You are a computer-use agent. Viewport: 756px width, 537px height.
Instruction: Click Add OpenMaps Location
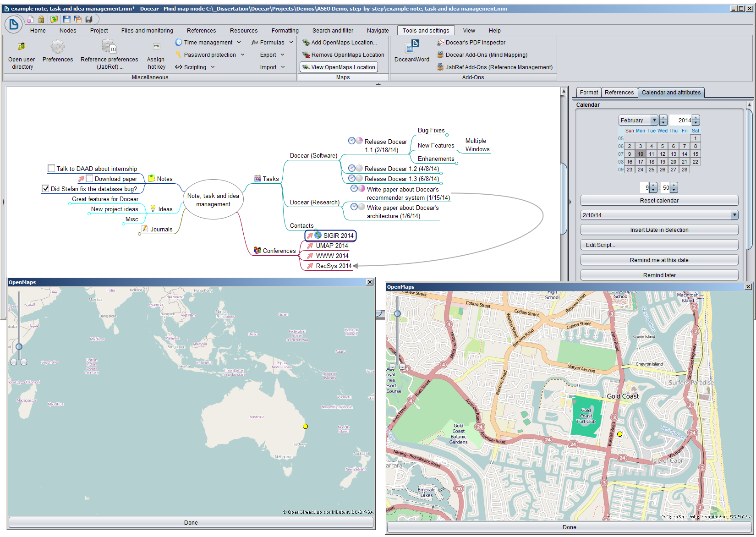point(340,43)
